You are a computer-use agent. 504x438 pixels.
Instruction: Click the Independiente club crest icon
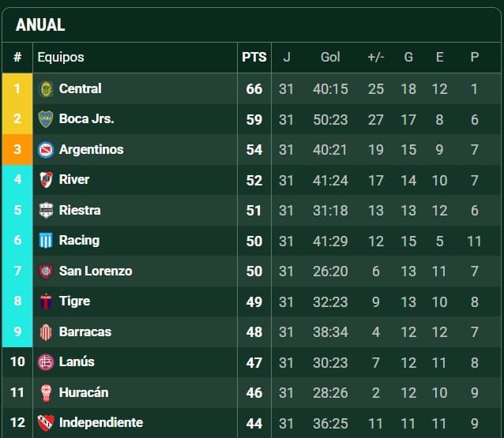46,423
